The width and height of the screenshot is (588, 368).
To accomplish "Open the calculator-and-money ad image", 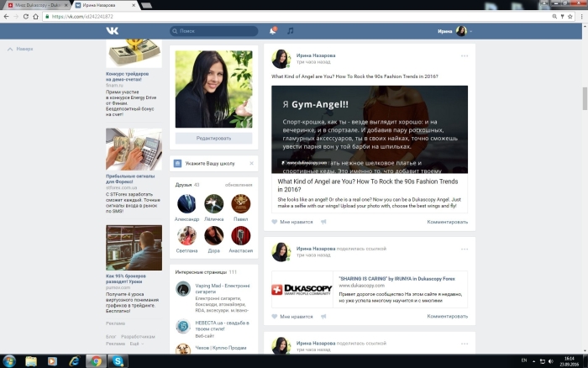I will coord(134,150).
